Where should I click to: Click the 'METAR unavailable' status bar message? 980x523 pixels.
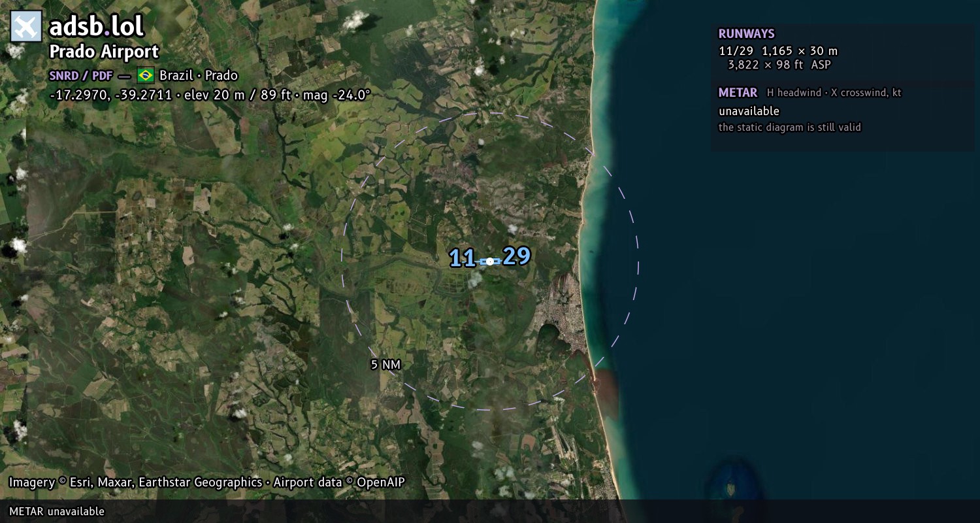click(x=57, y=511)
